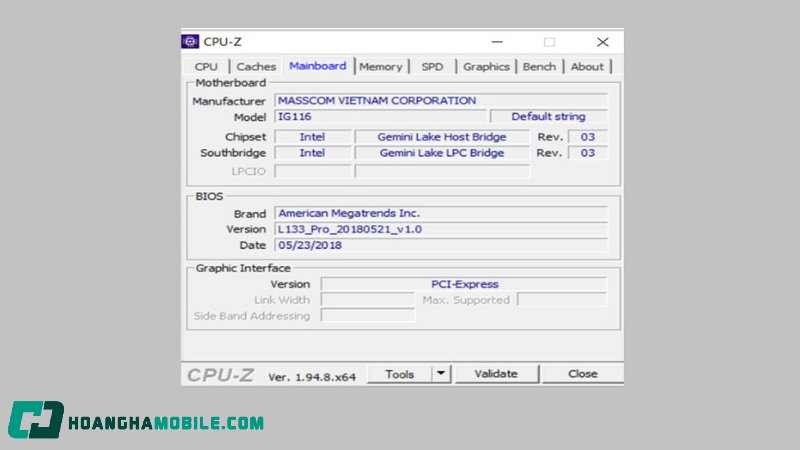Click the empty Link Width field
Viewport: 800px width, 450px height.
pyautogui.click(x=368, y=300)
